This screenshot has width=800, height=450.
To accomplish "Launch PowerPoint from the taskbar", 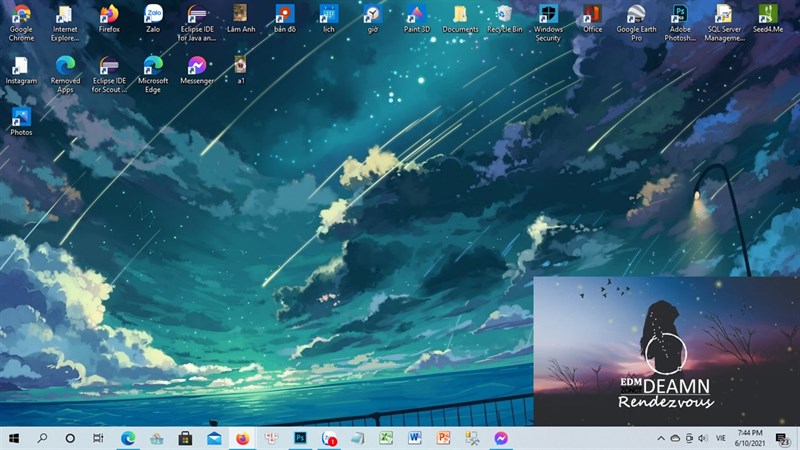I will click(x=443, y=438).
